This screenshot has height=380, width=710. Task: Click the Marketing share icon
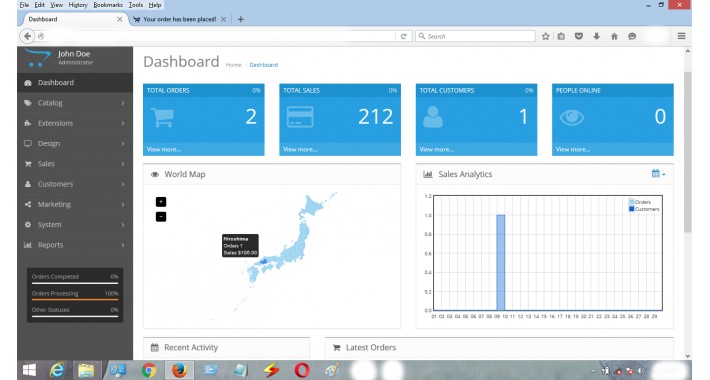[x=28, y=205]
